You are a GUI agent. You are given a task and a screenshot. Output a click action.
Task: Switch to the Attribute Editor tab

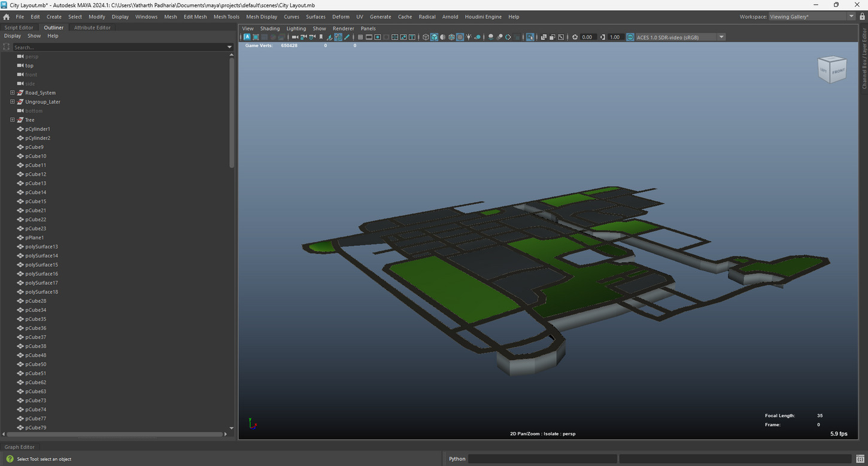pos(92,28)
